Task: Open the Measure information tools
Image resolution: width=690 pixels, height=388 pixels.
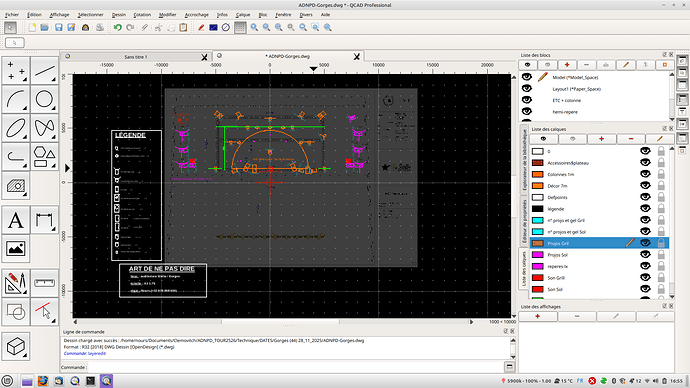Action: click(44, 283)
